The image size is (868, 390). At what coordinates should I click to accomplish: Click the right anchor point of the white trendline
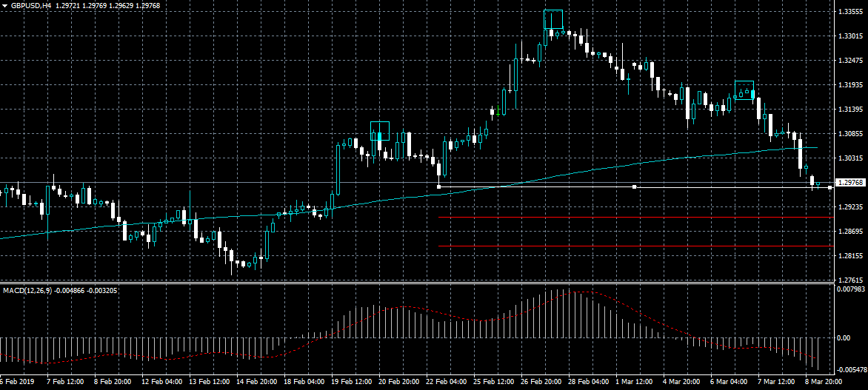(829, 187)
